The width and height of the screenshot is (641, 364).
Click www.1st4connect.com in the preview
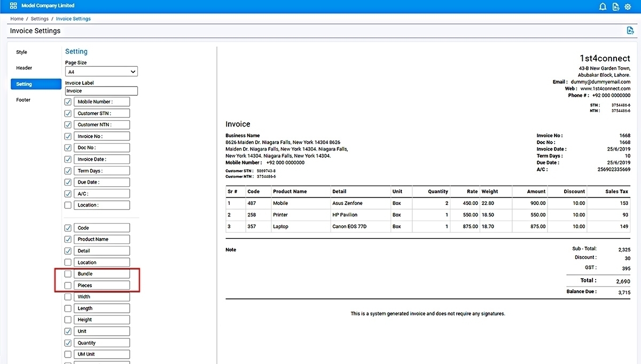(606, 89)
